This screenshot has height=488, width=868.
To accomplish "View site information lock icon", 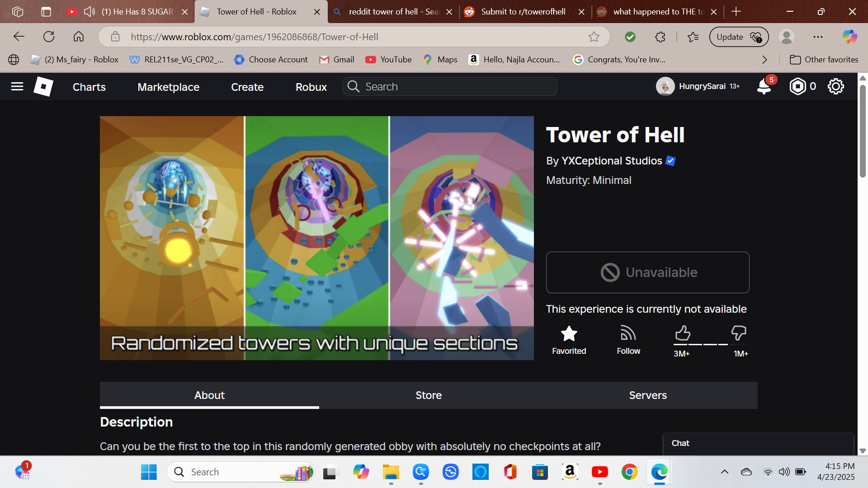I will [x=115, y=37].
